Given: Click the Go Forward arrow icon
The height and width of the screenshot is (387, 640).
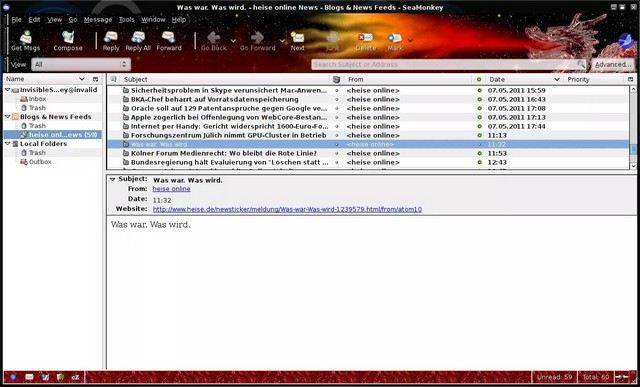Looking at the screenshot, I should click(x=257, y=38).
